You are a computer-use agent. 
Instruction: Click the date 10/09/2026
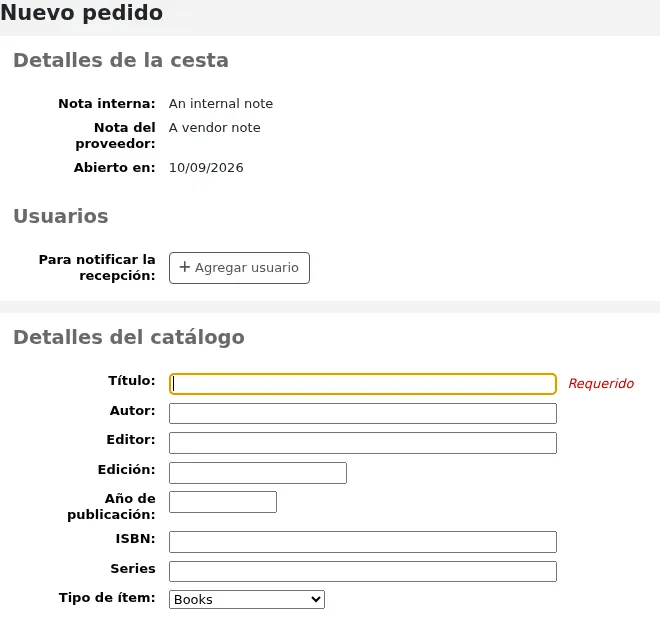(206, 168)
